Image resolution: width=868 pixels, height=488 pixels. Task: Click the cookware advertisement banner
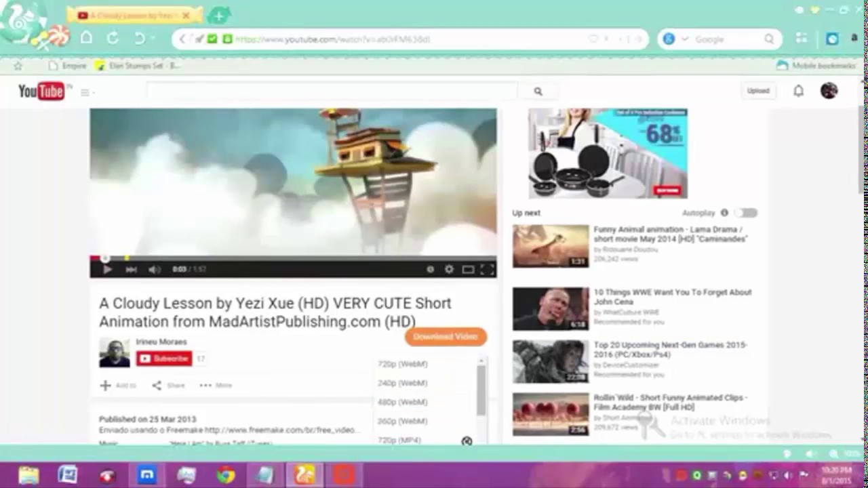(608, 153)
